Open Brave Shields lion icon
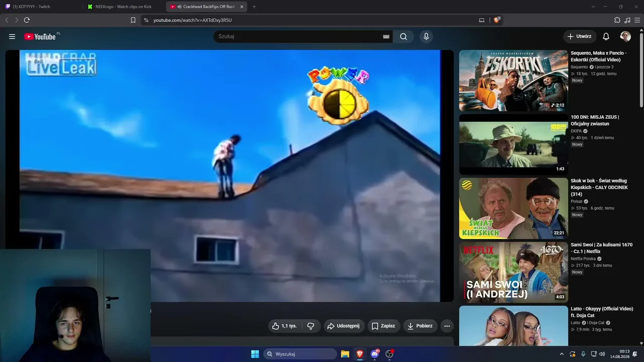Viewport: 644px width, 362px height. click(x=497, y=20)
